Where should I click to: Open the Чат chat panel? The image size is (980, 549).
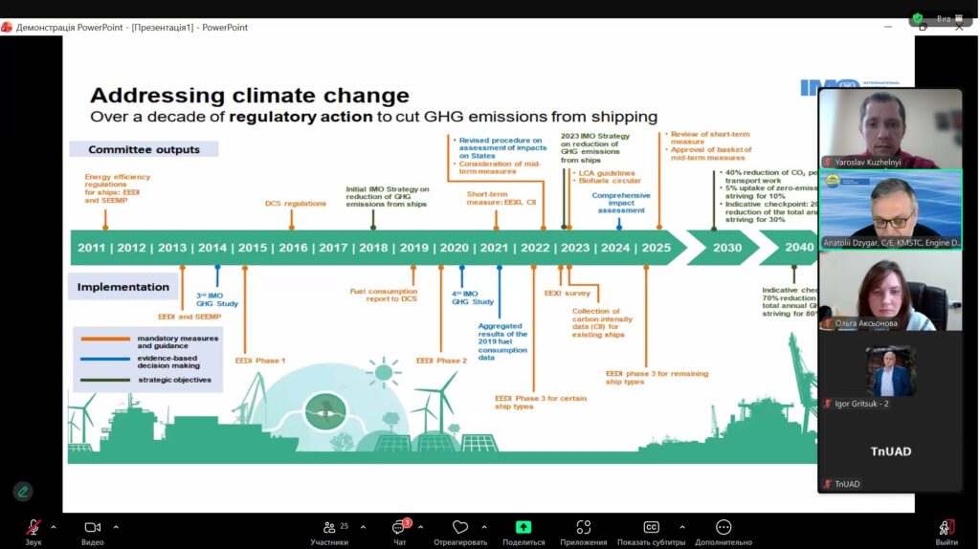point(399,528)
